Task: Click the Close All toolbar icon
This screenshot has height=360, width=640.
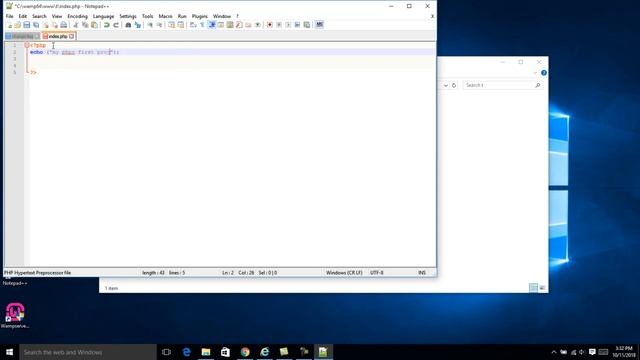Action: click(54, 25)
